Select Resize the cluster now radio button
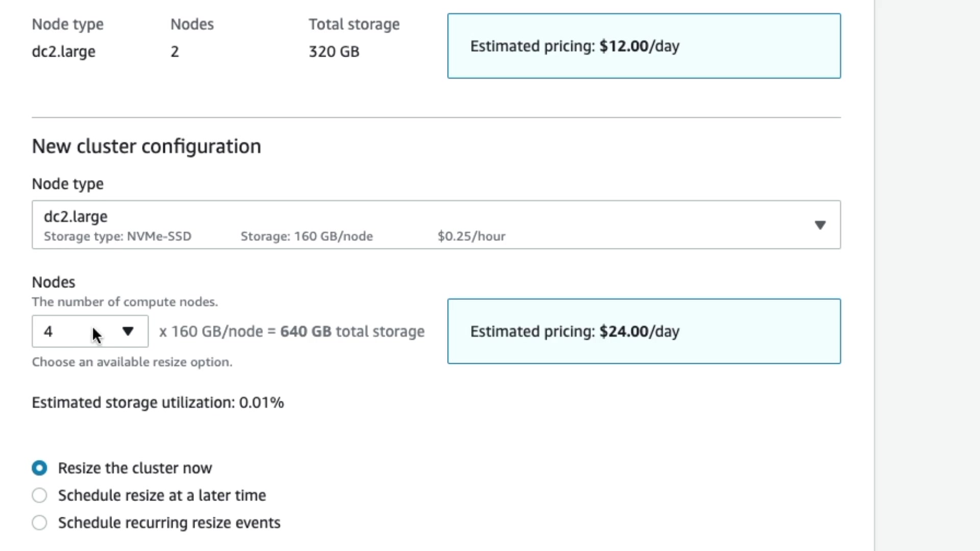980x551 pixels. (39, 468)
